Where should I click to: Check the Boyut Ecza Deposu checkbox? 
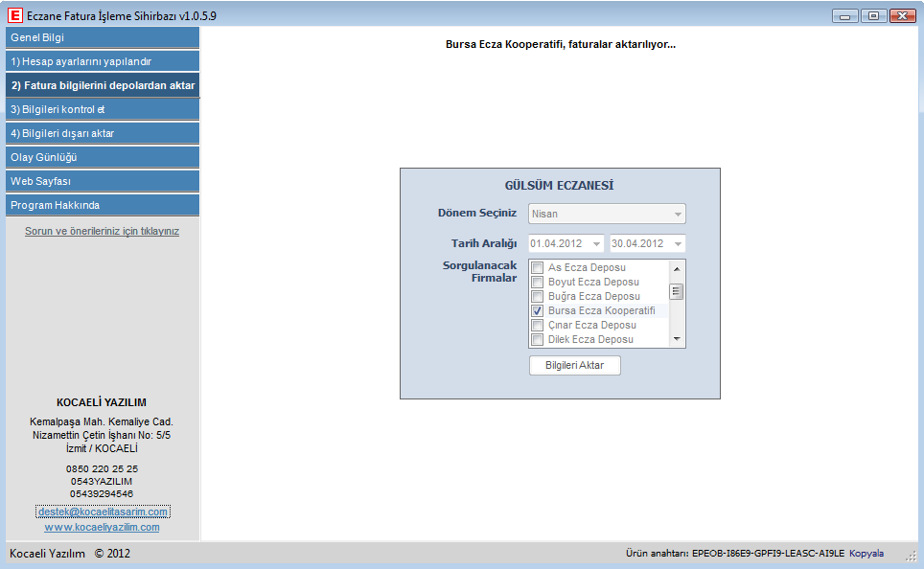538,283
